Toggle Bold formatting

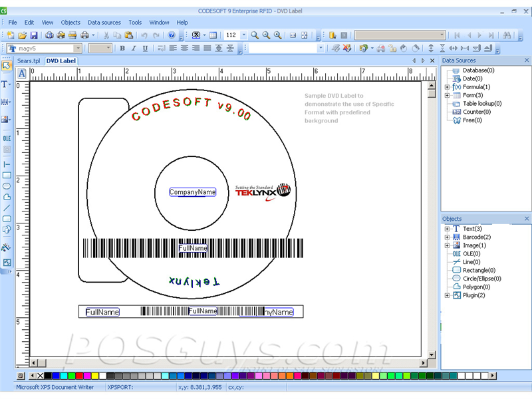click(x=122, y=49)
